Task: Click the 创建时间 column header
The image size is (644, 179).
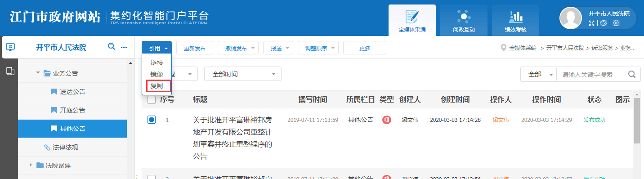Action: click(455, 100)
